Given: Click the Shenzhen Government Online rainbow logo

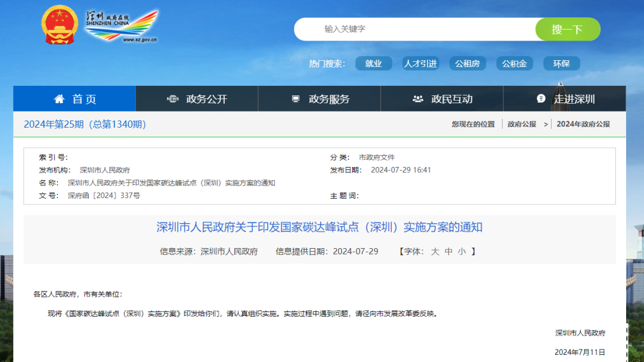Looking at the screenshot, I should click(122, 25).
